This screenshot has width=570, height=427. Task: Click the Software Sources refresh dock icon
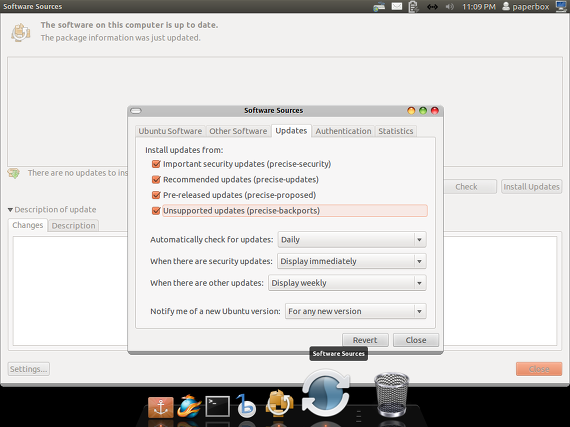(x=326, y=394)
